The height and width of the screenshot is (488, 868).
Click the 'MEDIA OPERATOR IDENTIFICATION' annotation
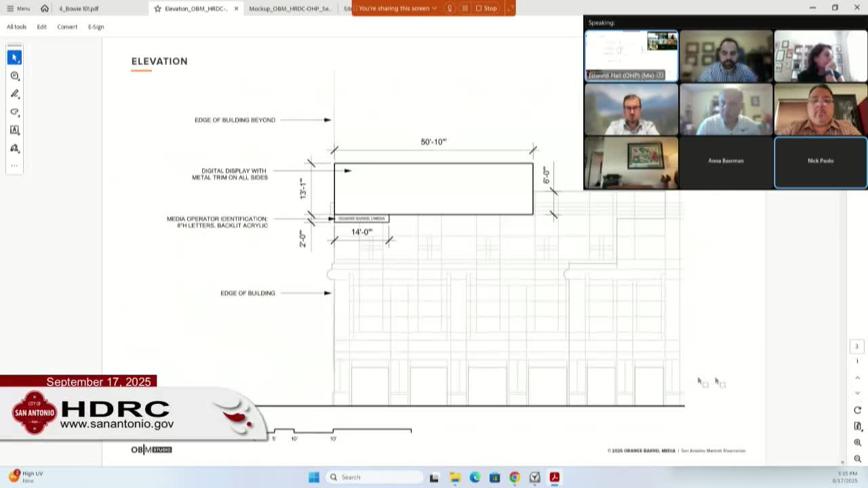point(218,222)
